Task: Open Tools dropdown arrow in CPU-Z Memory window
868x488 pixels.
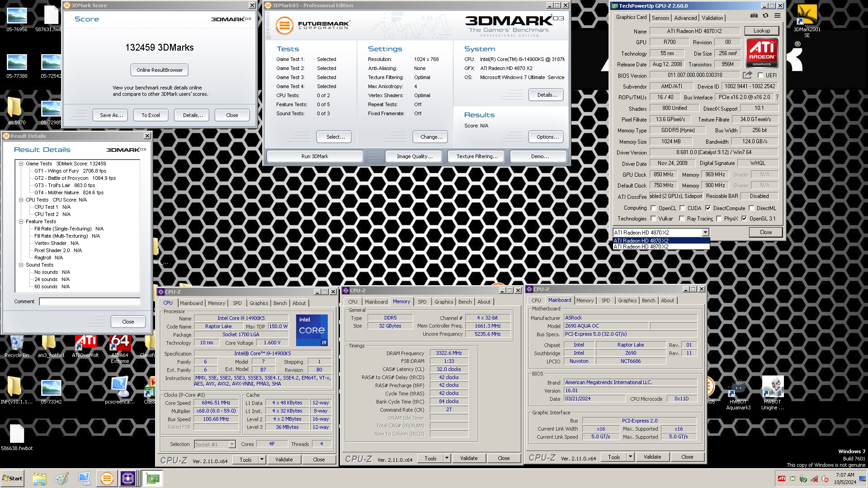Action: click(x=447, y=458)
